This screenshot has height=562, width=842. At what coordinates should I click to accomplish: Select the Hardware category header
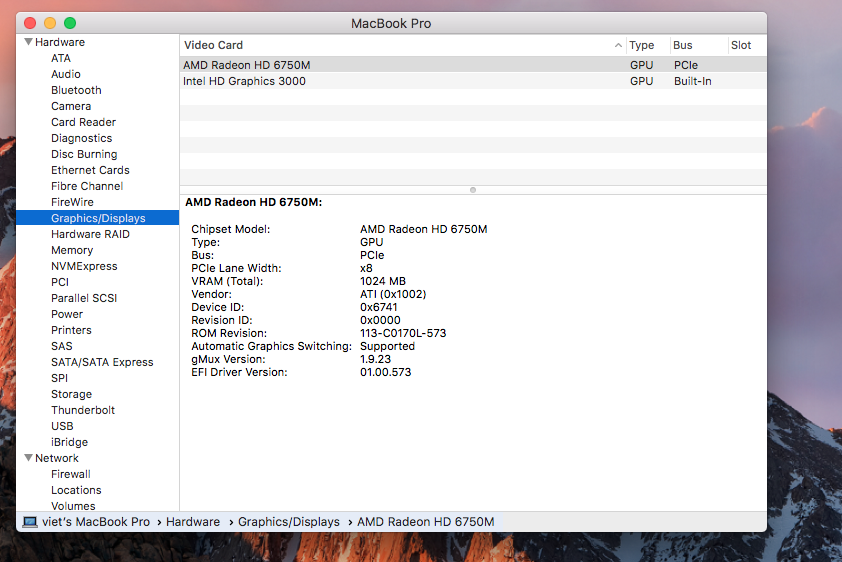pos(60,42)
